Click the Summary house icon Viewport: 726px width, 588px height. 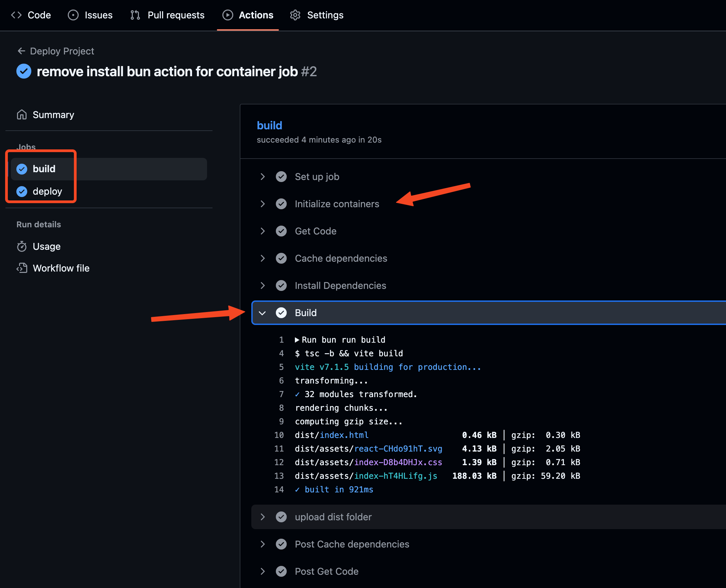pos(22,115)
